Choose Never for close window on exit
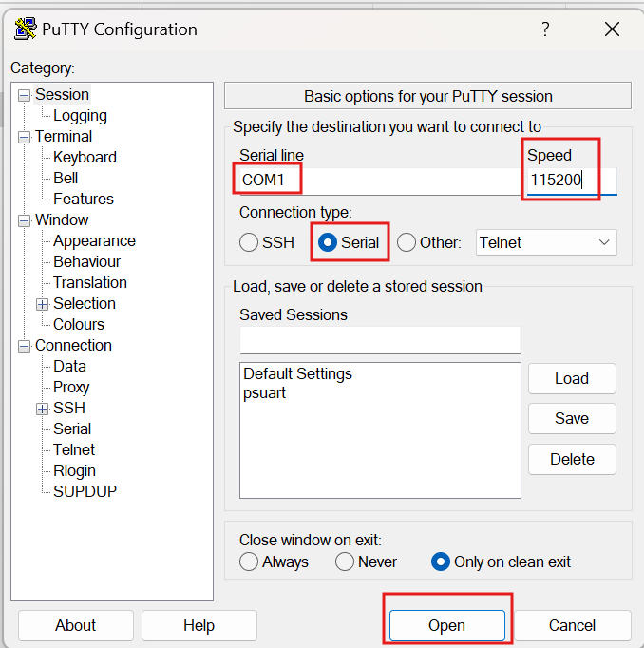Viewport: 644px width, 648px height. (x=345, y=562)
